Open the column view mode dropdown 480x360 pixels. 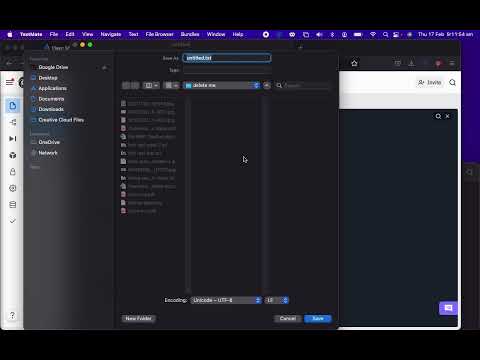pyautogui.click(x=151, y=85)
